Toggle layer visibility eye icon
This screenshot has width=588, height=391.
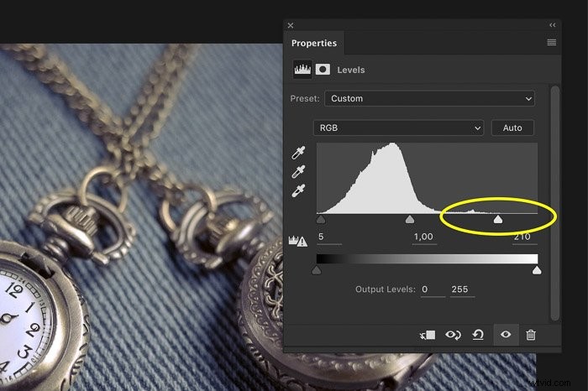506,334
